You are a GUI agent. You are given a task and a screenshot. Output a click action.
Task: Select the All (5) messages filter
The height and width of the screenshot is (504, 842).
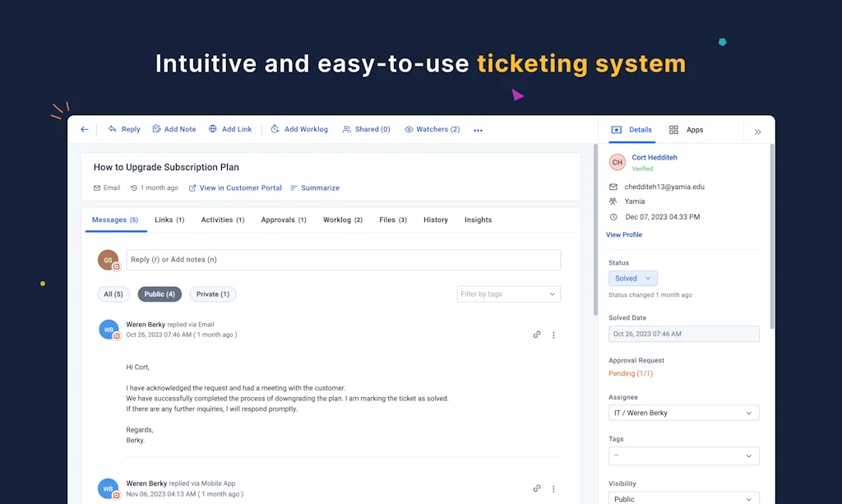(x=113, y=294)
